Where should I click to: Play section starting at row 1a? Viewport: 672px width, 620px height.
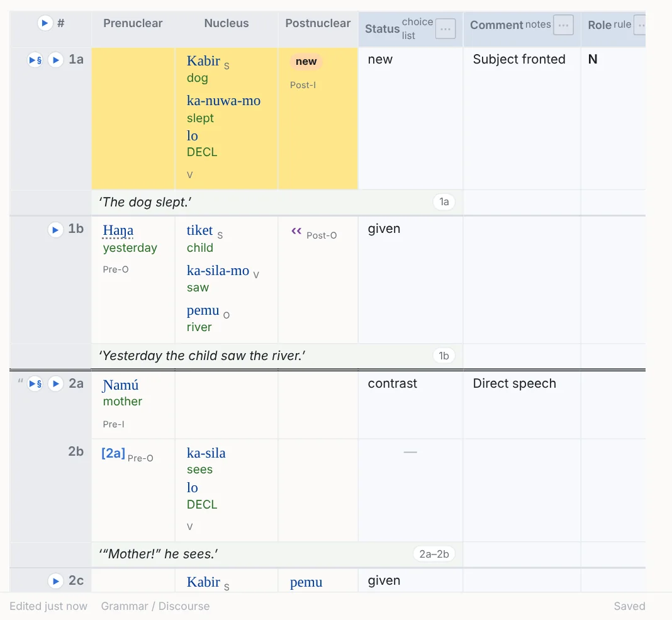point(35,60)
